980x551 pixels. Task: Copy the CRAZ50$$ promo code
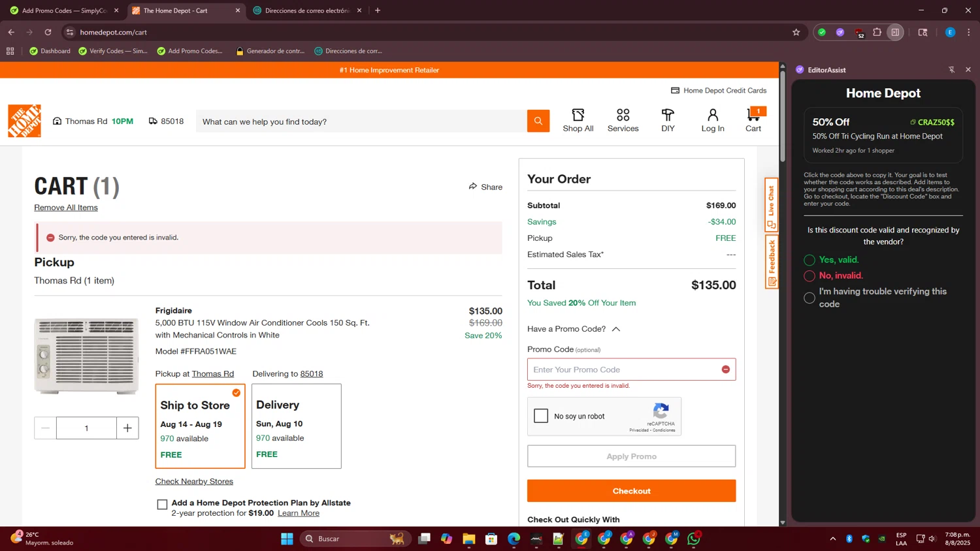tap(932, 122)
